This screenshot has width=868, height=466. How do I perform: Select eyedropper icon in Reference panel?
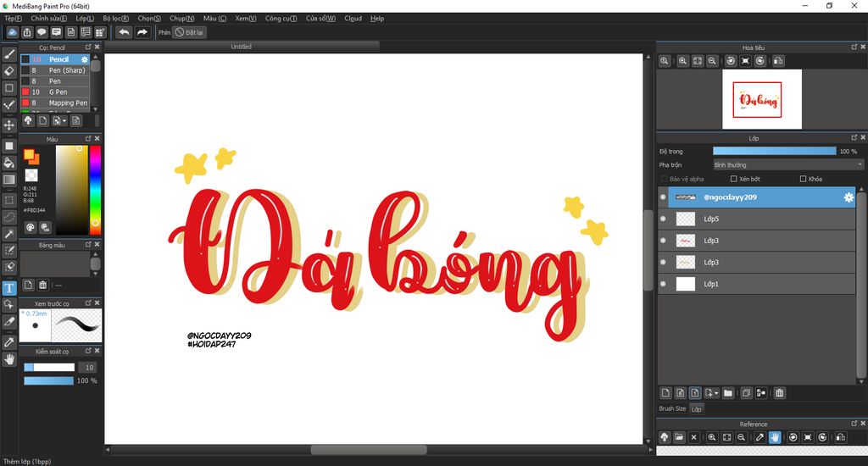tap(760, 437)
